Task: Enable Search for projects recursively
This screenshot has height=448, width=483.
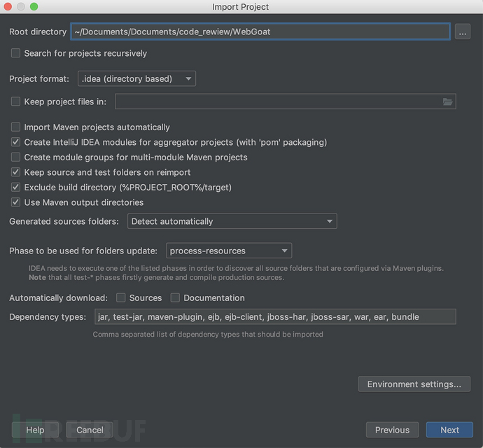Action: coord(15,53)
